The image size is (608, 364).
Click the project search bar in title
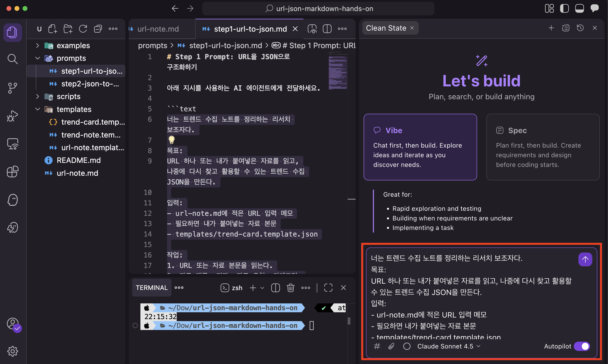point(318,9)
